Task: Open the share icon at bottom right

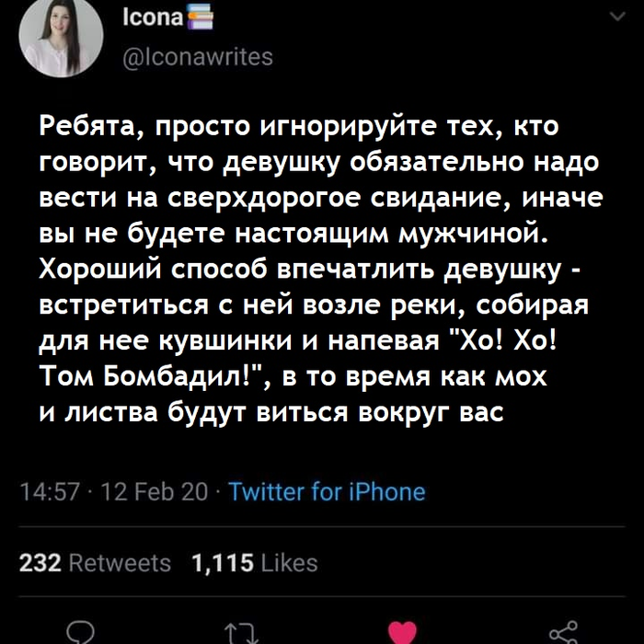Action: (x=560, y=633)
